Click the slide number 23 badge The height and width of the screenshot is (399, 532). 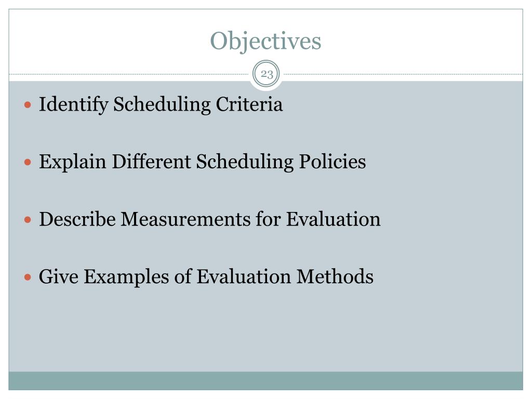(267, 74)
